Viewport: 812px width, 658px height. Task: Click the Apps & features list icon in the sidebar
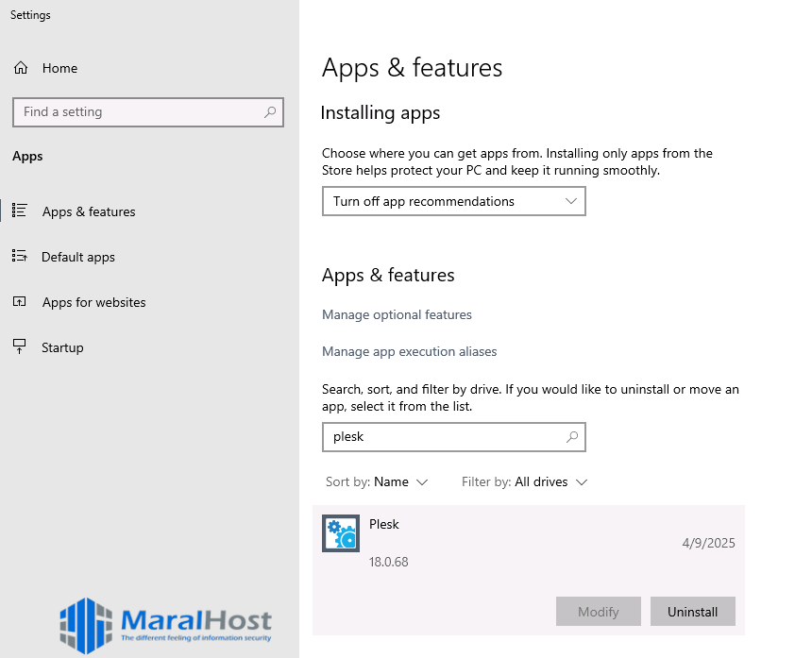(x=19, y=211)
